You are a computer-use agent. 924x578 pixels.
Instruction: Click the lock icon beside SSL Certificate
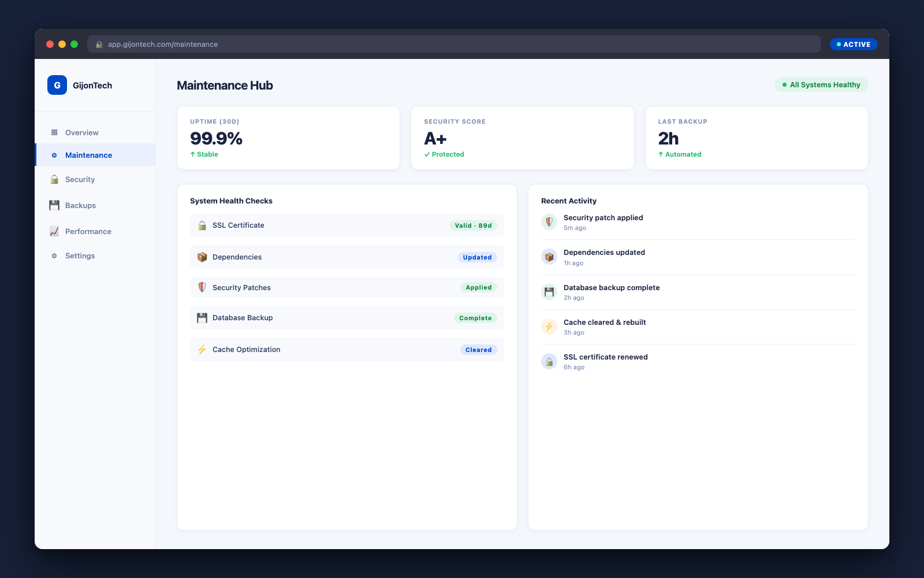(x=202, y=225)
